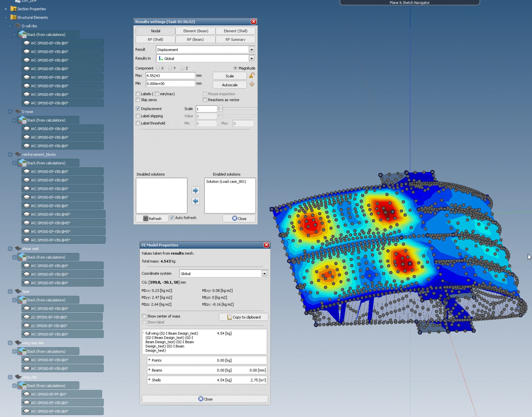
Task: Uncheck the Displacement checkbox
Action: pos(138,109)
